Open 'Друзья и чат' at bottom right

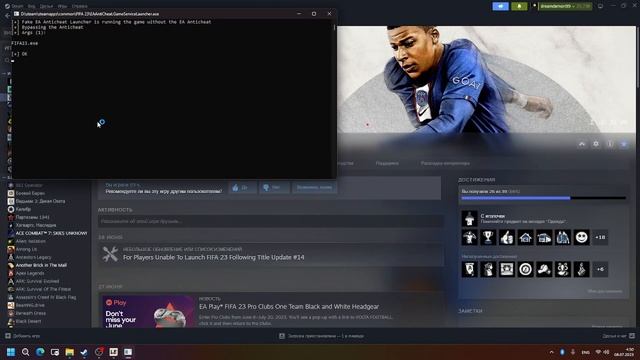618,336
